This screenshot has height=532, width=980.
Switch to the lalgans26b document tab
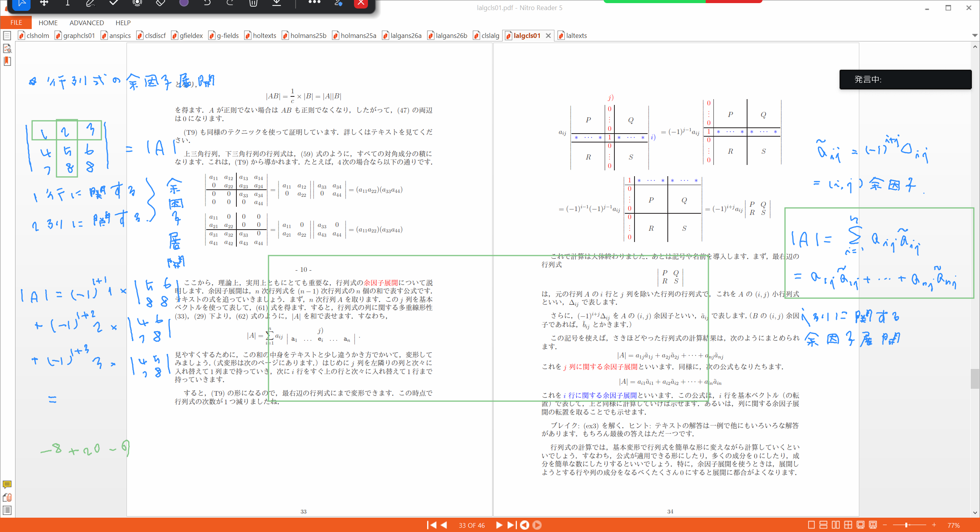[x=448, y=36]
